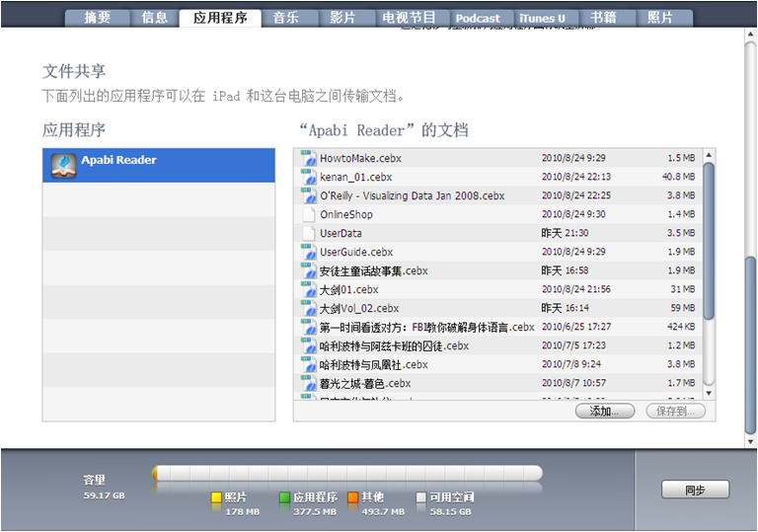The width and height of the screenshot is (758, 532).
Task: Click the 第一时间看透对方 cebx file icon
Action: (x=308, y=327)
